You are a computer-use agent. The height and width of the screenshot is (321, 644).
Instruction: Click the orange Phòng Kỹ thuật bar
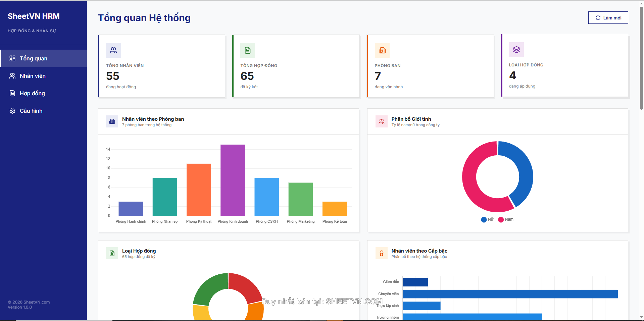199,190
